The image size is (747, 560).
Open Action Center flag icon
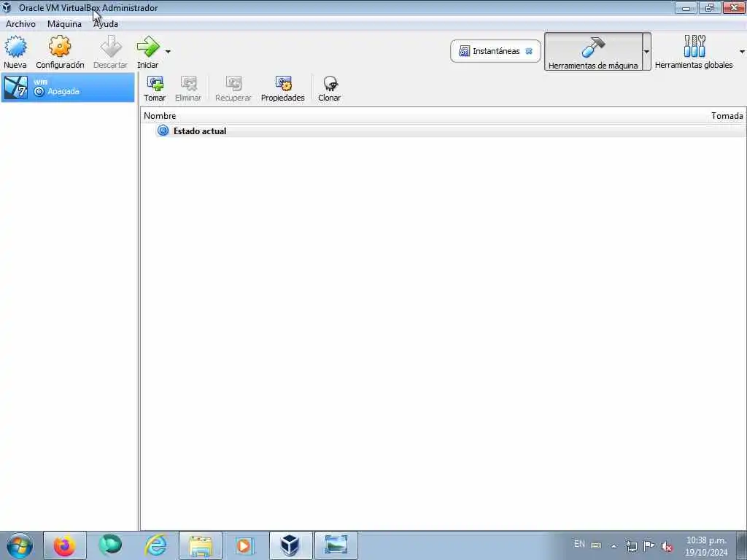tap(649, 545)
